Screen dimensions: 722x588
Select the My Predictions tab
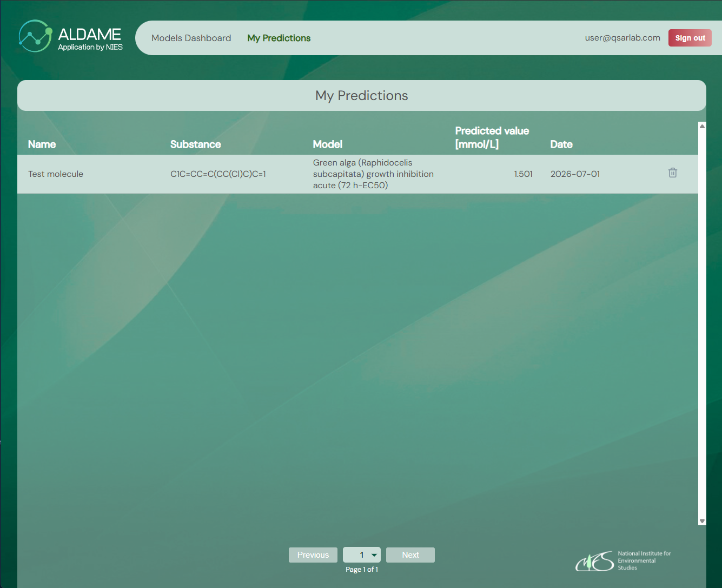279,38
